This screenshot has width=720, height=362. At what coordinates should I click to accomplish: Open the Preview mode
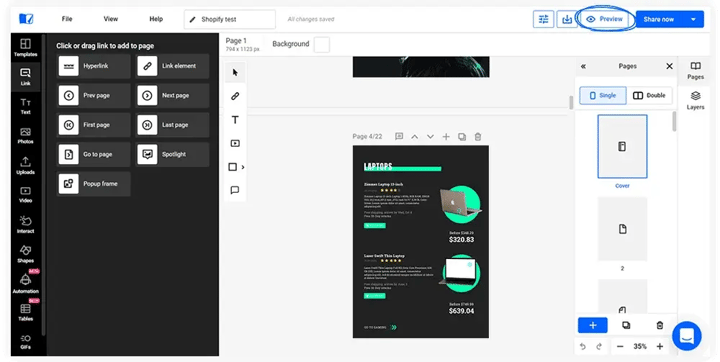[x=606, y=19]
